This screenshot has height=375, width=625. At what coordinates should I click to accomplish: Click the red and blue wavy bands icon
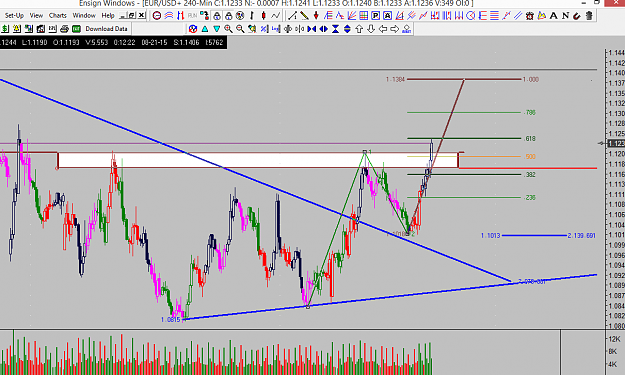pos(169,16)
